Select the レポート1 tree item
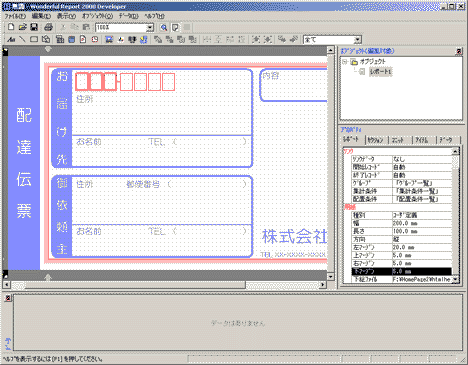The height and width of the screenshot is (365, 468). click(x=381, y=71)
